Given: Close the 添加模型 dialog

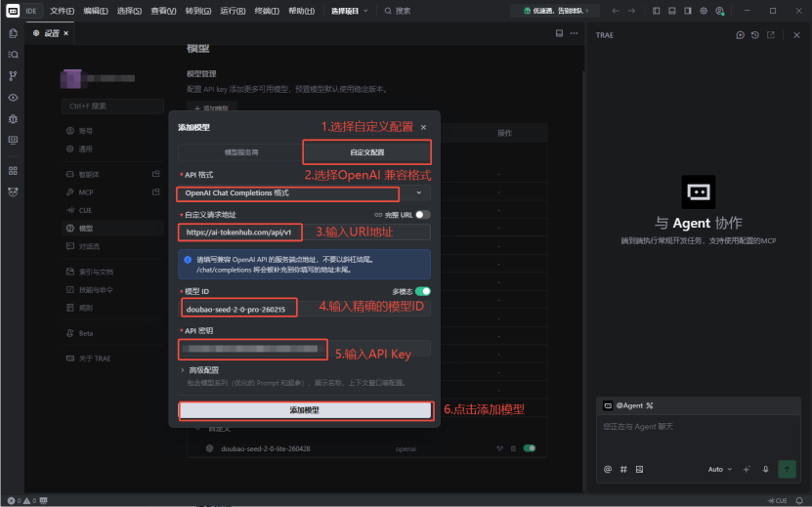Looking at the screenshot, I should click(424, 127).
